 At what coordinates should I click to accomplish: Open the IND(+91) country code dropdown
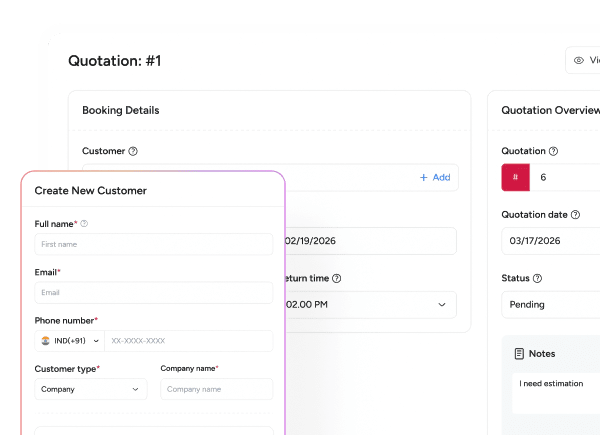click(x=70, y=341)
